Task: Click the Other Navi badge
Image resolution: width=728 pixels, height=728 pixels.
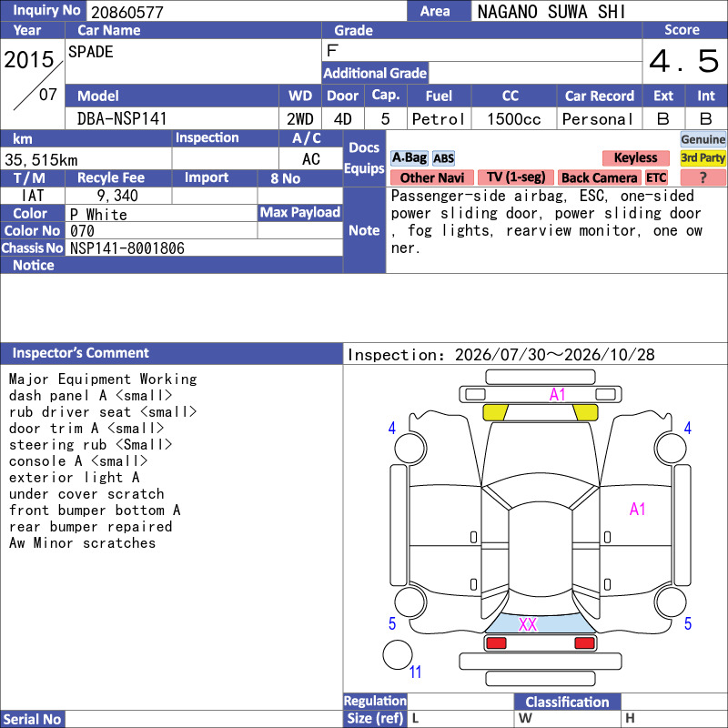Action: 431,177
